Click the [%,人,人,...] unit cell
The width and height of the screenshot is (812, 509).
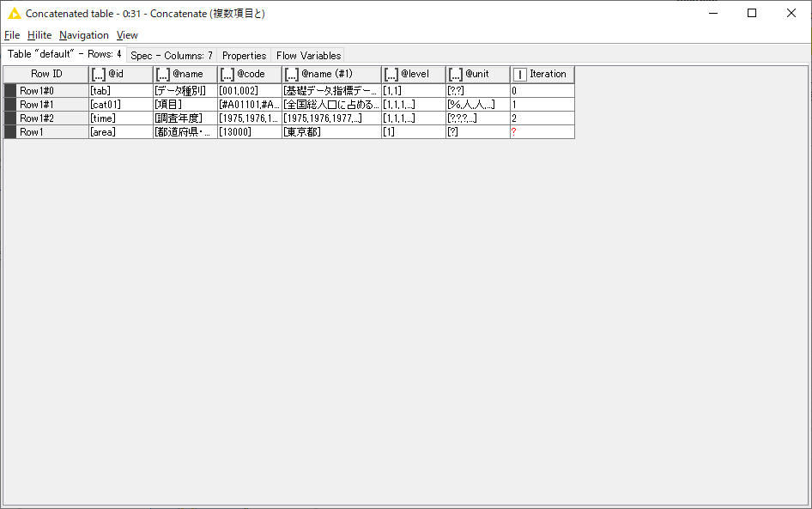tap(478, 105)
